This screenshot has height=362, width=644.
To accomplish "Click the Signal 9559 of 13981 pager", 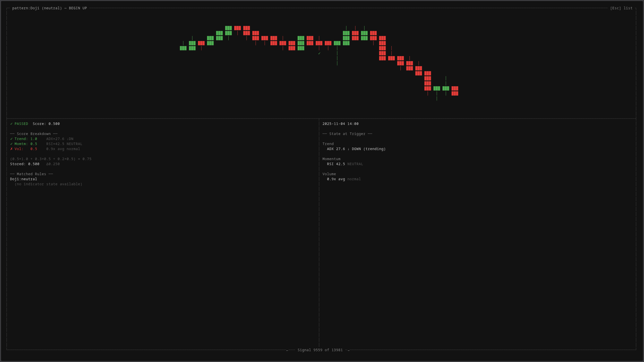I will pos(320,350).
